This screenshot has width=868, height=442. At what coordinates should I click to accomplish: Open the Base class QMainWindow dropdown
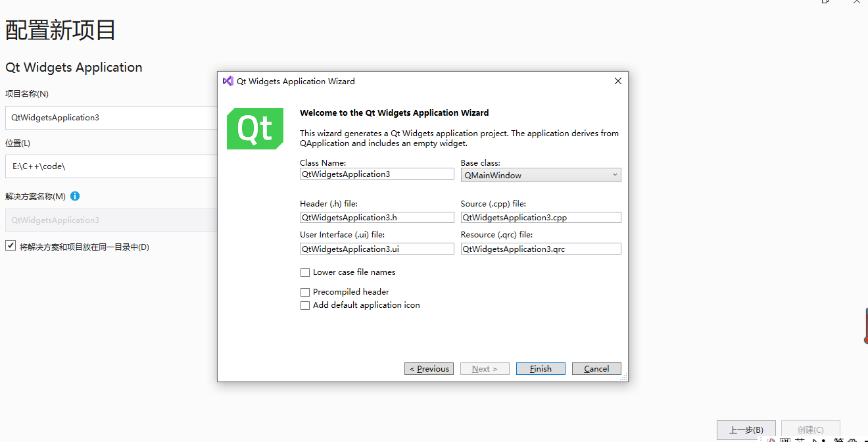pos(541,175)
